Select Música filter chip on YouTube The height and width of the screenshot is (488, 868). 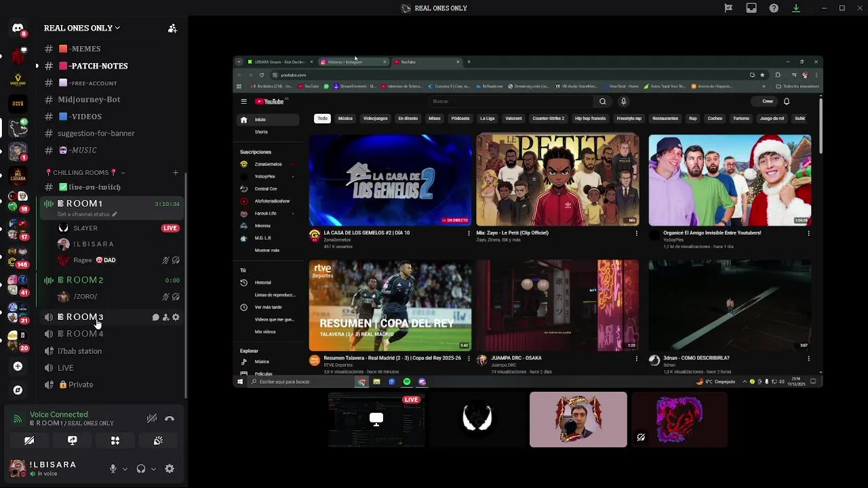(x=345, y=119)
